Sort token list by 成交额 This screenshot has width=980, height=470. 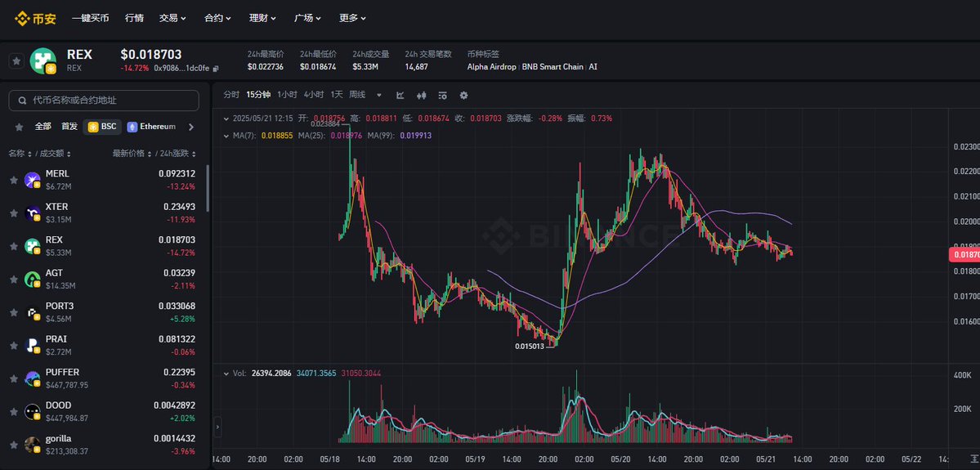56,154
